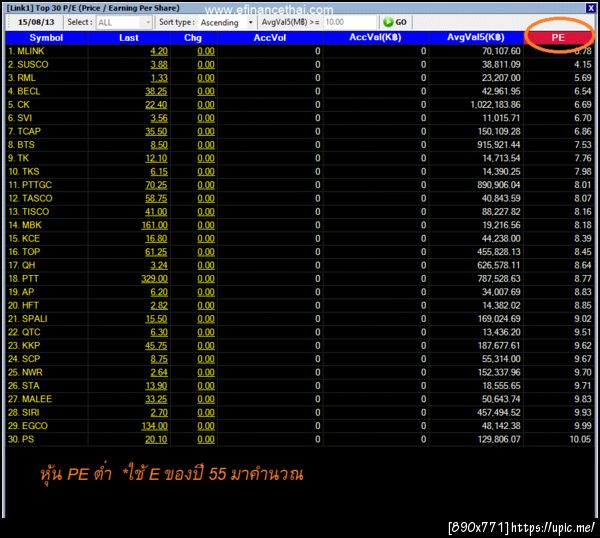Select the MALEE symbol
The height and width of the screenshot is (538, 600).
[37, 399]
